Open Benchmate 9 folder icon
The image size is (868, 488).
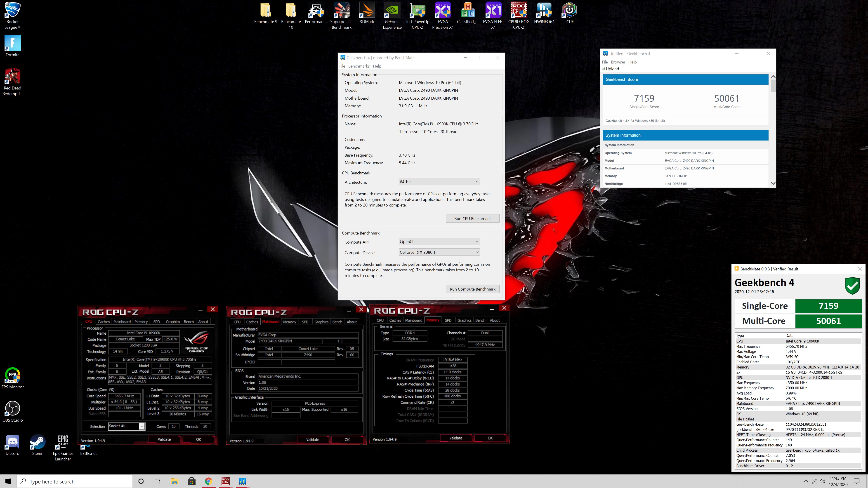tap(266, 14)
